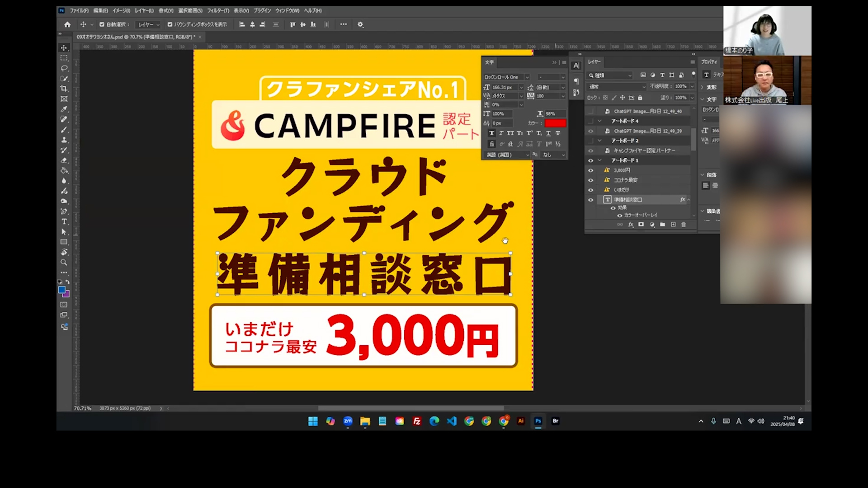Apply strikethrough style in 文字 panel

(x=558, y=133)
